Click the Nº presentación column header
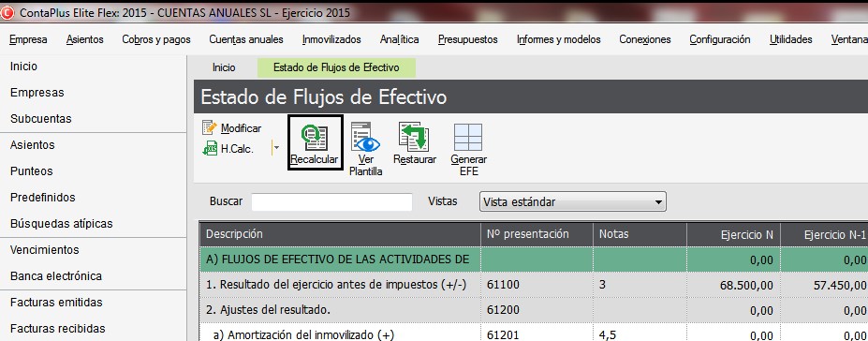 tap(537, 234)
